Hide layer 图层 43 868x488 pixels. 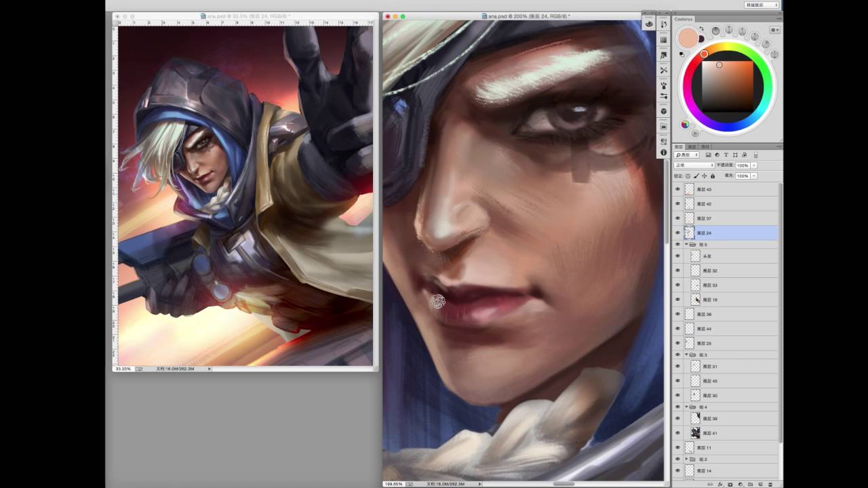[677, 190]
